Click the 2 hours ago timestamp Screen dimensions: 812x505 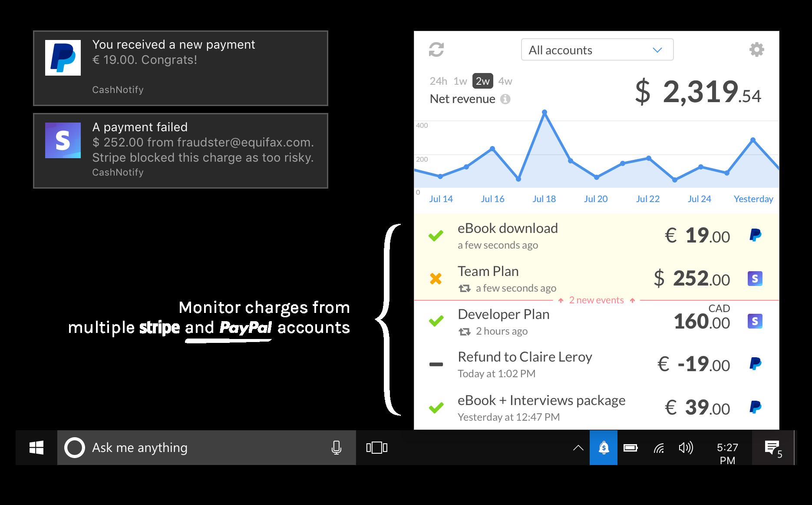pos(502,331)
